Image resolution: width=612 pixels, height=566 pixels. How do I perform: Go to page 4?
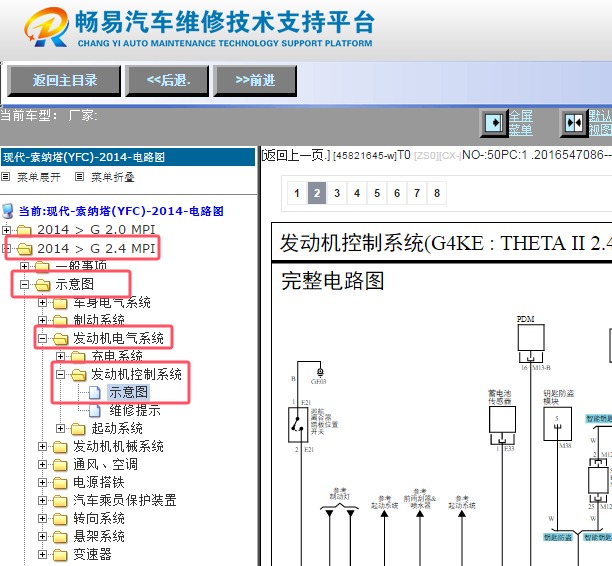pyautogui.click(x=357, y=193)
